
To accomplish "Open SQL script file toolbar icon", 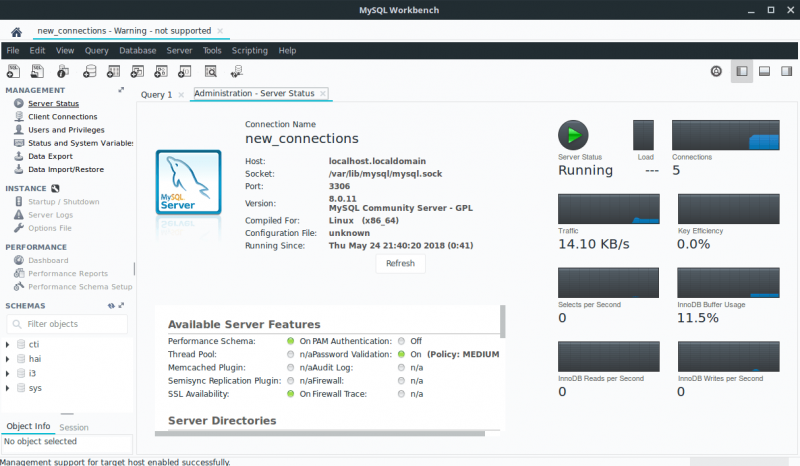I will pyautogui.click(x=38, y=71).
